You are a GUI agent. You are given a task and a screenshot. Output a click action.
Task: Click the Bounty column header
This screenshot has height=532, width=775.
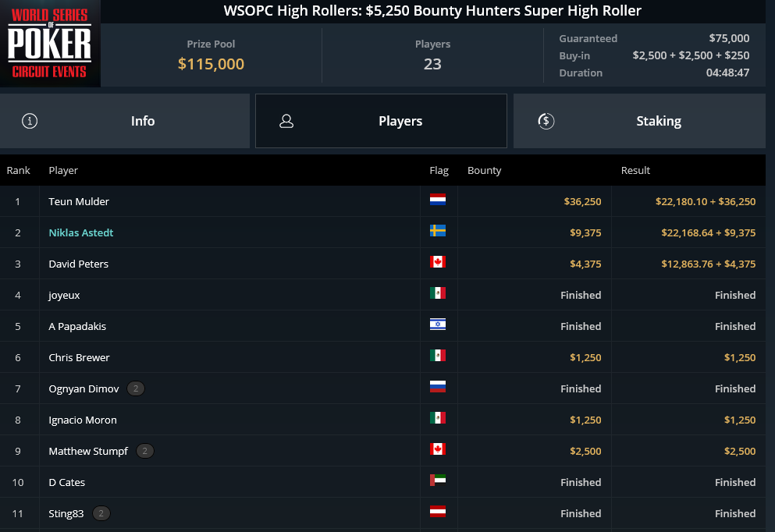[485, 170]
